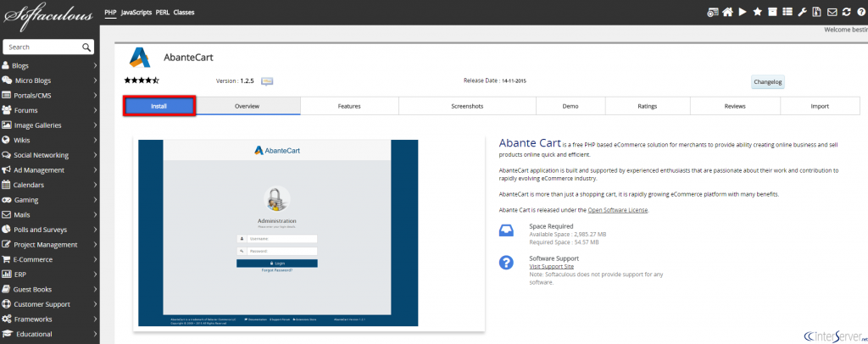
Task: Click the Gaming controller icon
Action: (x=7, y=200)
